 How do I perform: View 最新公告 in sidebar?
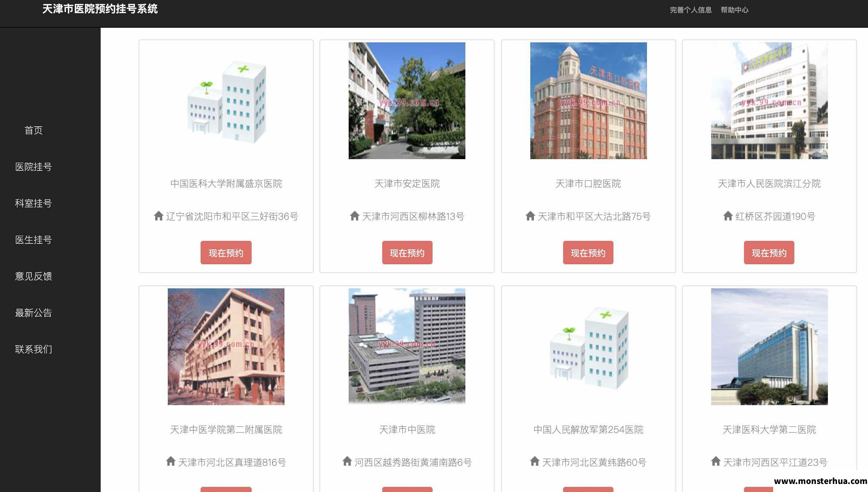(34, 313)
